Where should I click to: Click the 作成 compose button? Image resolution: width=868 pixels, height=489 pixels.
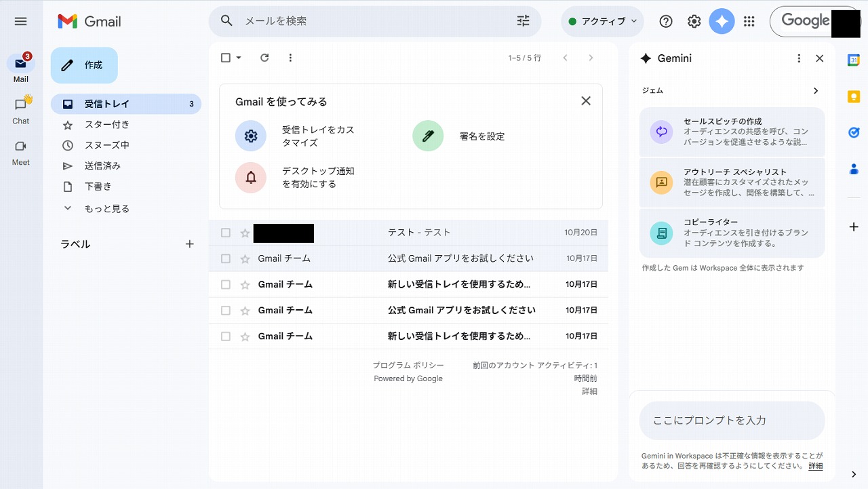coord(84,65)
